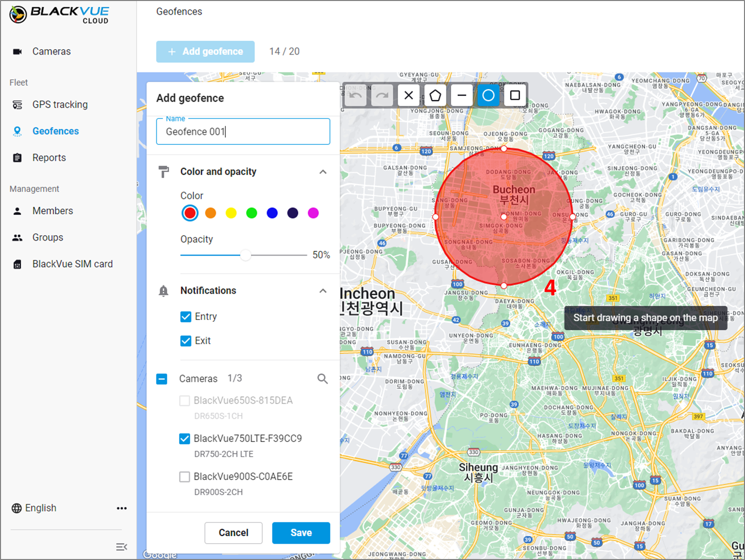
Task: Go to the Reports page
Action: pyautogui.click(x=49, y=158)
